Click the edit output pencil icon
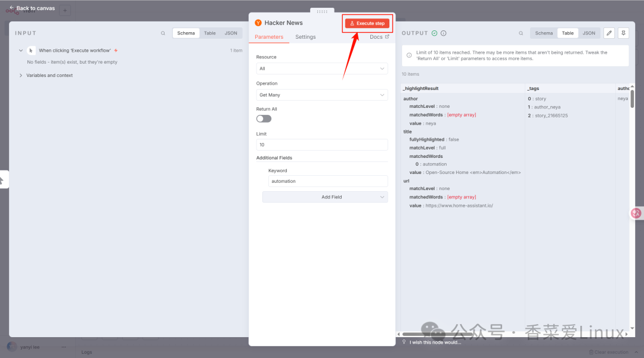The height and width of the screenshot is (358, 644). click(609, 33)
